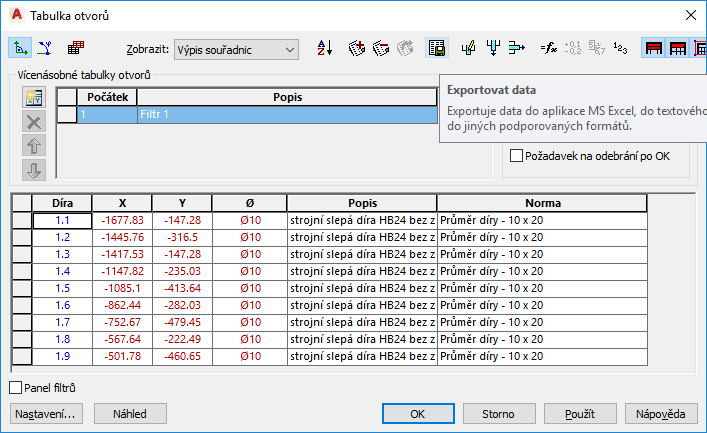Click the Popis column header in holes table
This screenshot has width=707, height=433.
point(362,203)
